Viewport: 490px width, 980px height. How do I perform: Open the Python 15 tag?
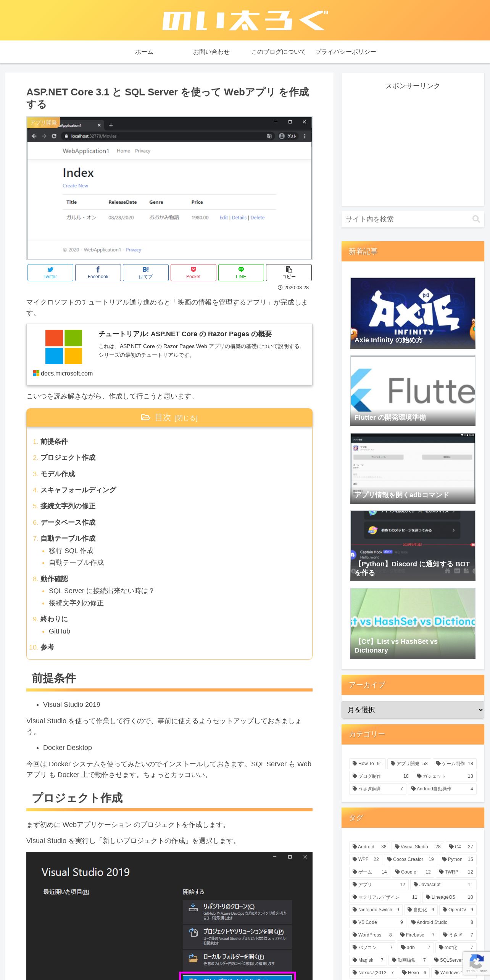[458, 859]
